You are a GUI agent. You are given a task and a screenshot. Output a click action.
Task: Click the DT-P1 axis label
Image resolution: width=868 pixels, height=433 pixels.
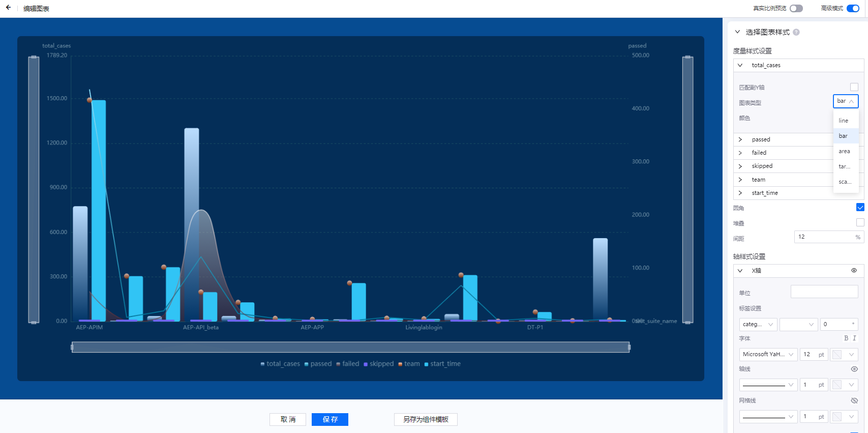click(535, 327)
